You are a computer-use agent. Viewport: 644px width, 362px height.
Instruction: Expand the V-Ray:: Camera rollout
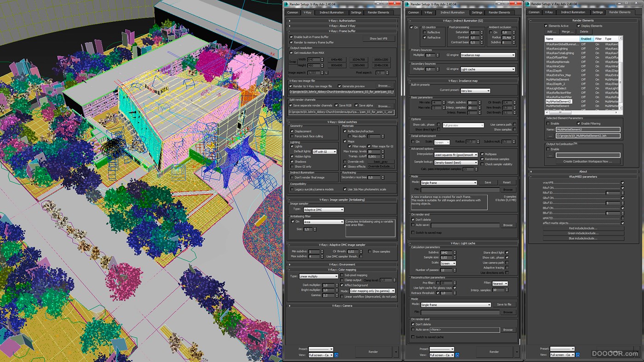tap(342, 305)
